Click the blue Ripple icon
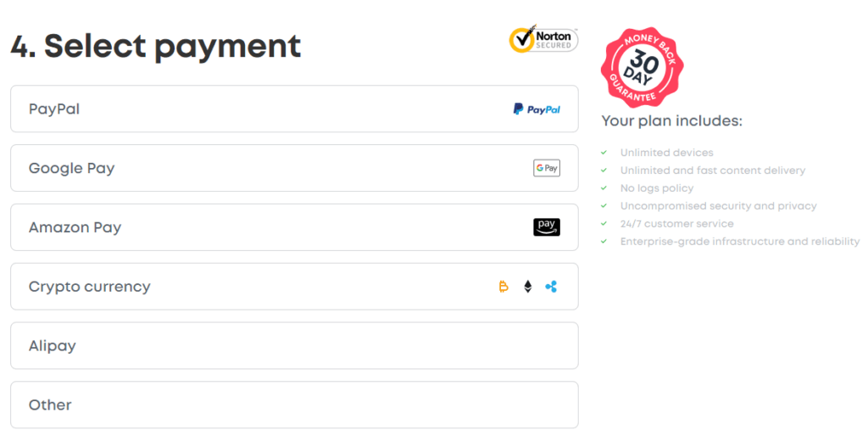868x447 pixels. tap(551, 287)
